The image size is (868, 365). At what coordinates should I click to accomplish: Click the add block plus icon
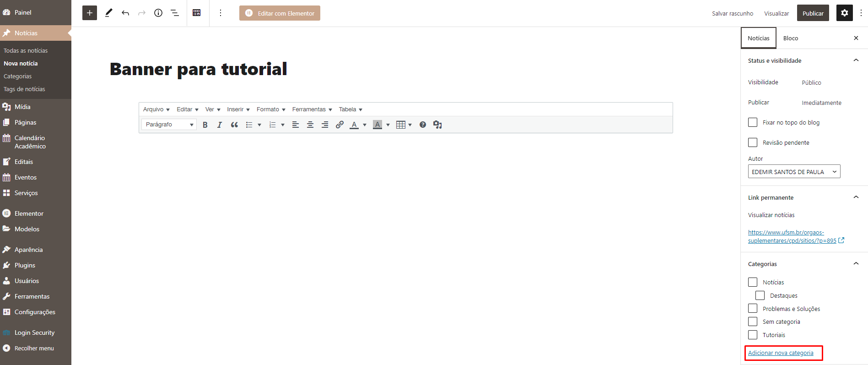[90, 13]
